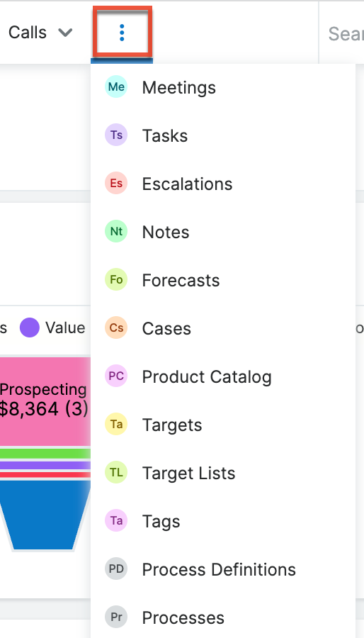Click the Me Meetings module icon

coord(116,86)
